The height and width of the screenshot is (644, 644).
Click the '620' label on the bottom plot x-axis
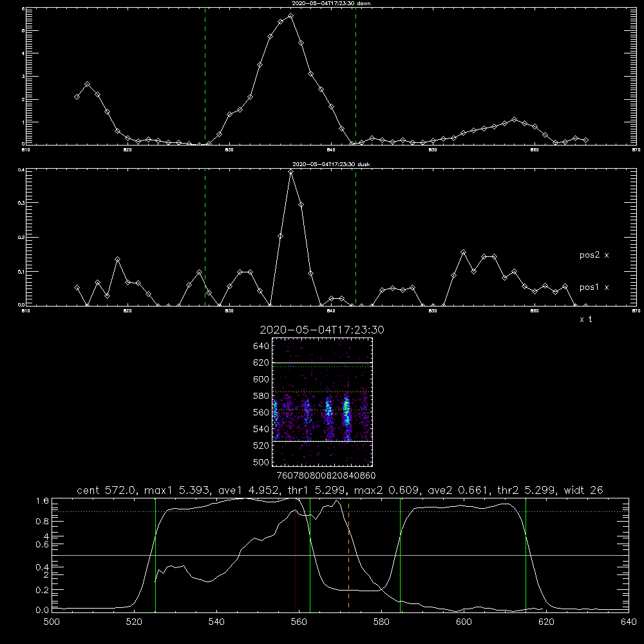546,622
